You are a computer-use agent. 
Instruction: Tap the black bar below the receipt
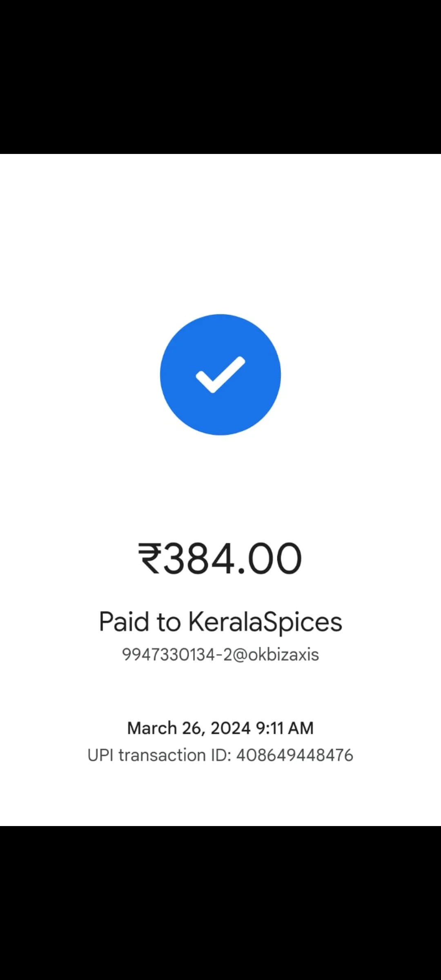point(220,903)
